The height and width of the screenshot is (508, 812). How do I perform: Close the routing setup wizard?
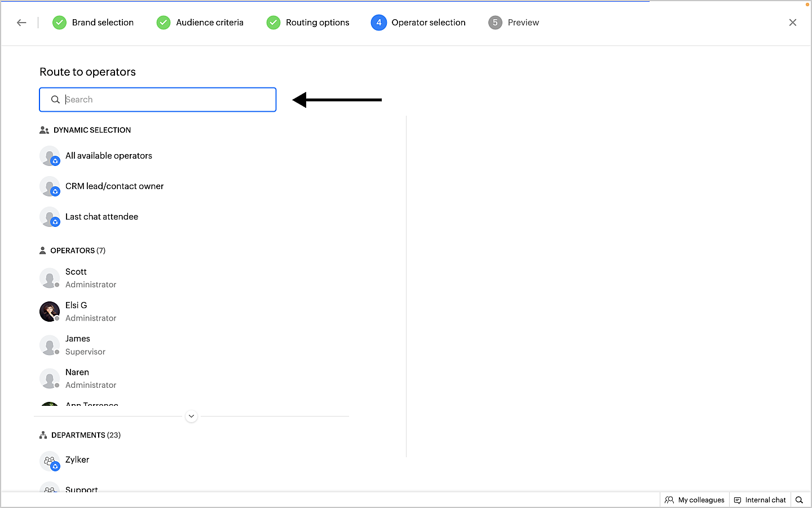click(793, 23)
